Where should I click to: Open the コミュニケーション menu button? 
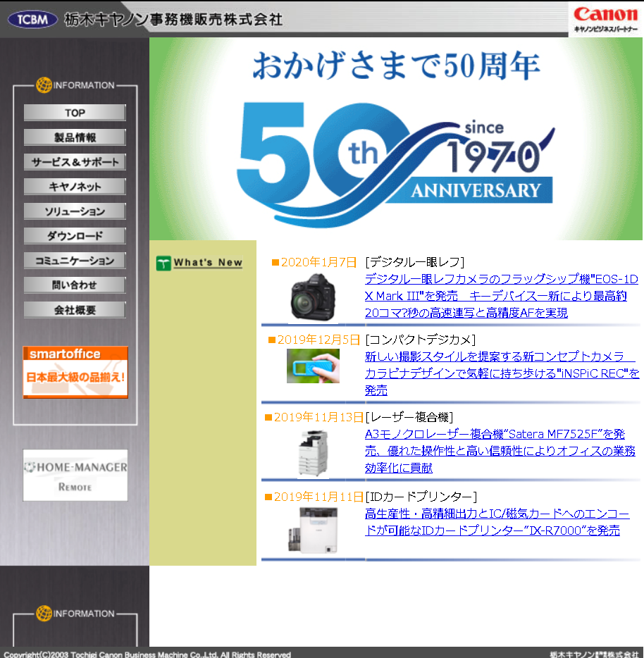point(75,261)
